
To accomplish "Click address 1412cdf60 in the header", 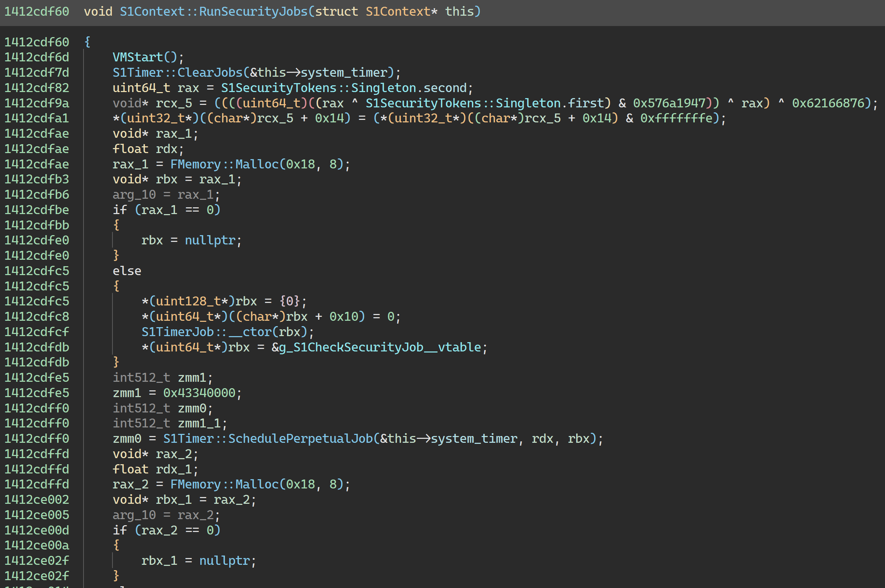I will point(37,11).
